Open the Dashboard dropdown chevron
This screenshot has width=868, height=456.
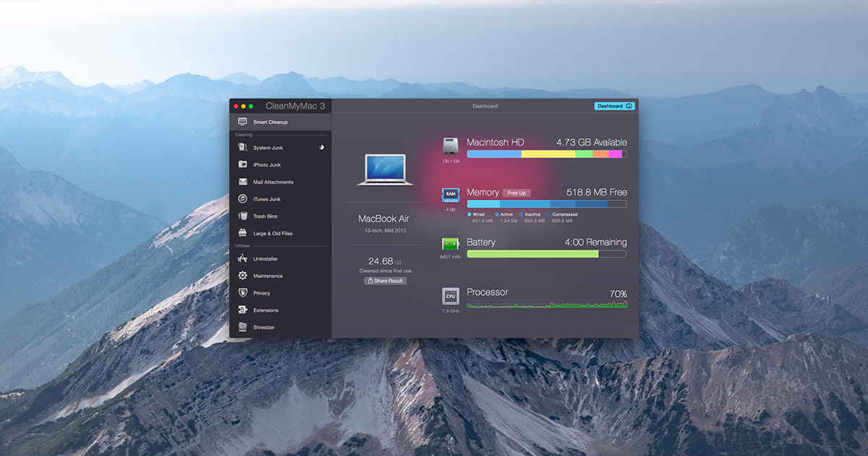tap(629, 106)
